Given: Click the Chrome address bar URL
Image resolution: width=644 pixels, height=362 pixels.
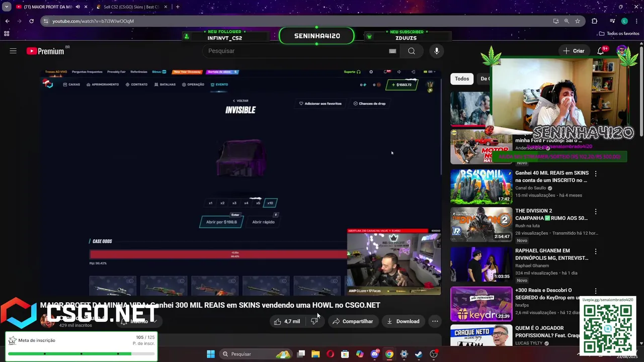Looking at the screenshot, I should [x=93, y=21].
